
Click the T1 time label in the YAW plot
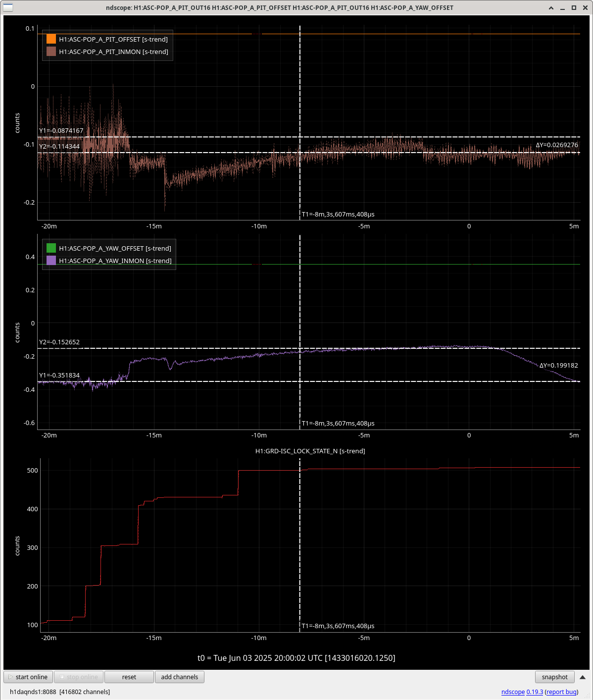coord(338,424)
